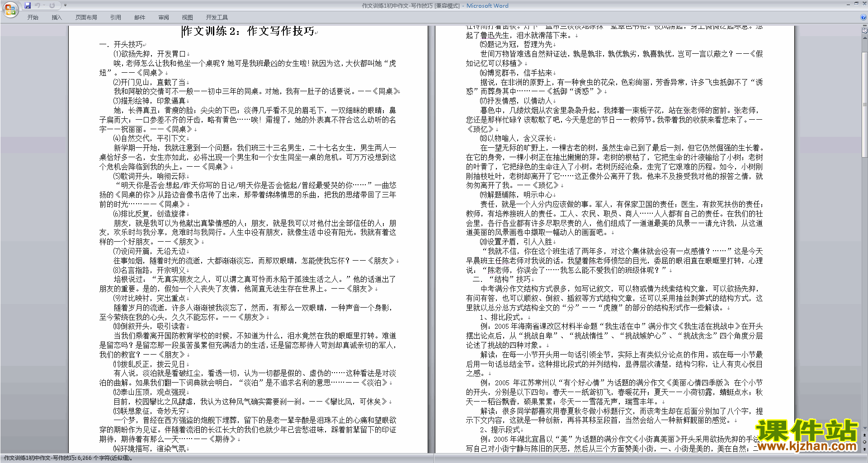Click line ⑶描形绘神，印象逼真
This screenshot has height=463, width=868.
tap(150, 101)
